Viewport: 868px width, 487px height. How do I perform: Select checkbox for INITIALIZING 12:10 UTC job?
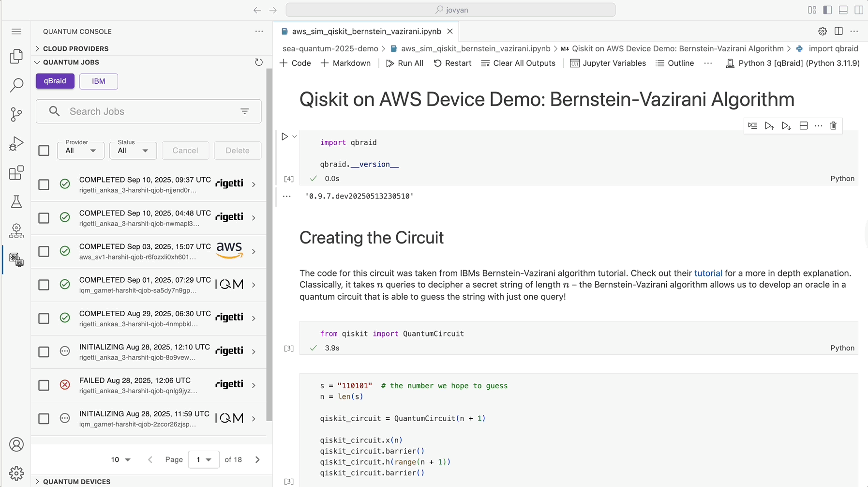[44, 351]
